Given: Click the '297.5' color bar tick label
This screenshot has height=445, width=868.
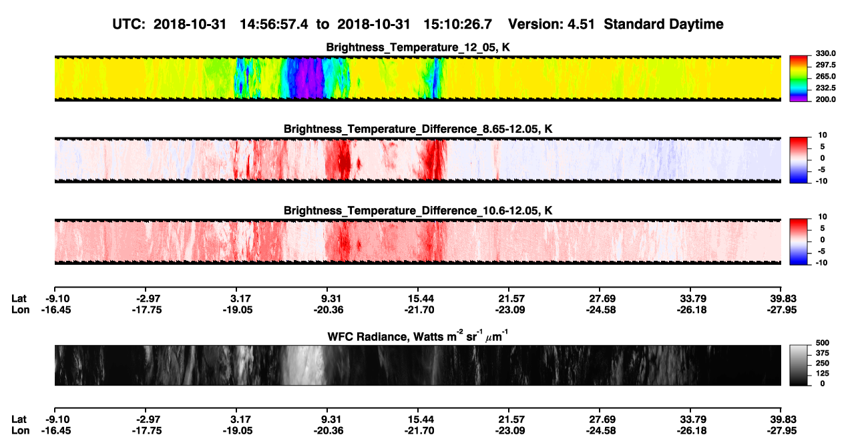Looking at the screenshot, I should click(825, 65).
